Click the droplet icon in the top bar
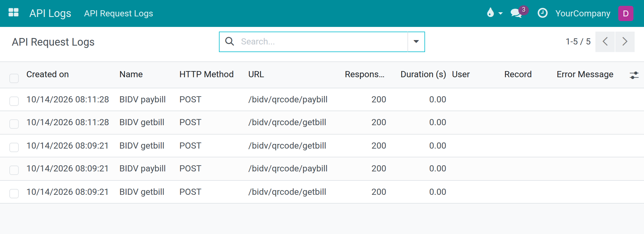Image resolution: width=644 pixels, height=234 pixels. tap(491, 13)
